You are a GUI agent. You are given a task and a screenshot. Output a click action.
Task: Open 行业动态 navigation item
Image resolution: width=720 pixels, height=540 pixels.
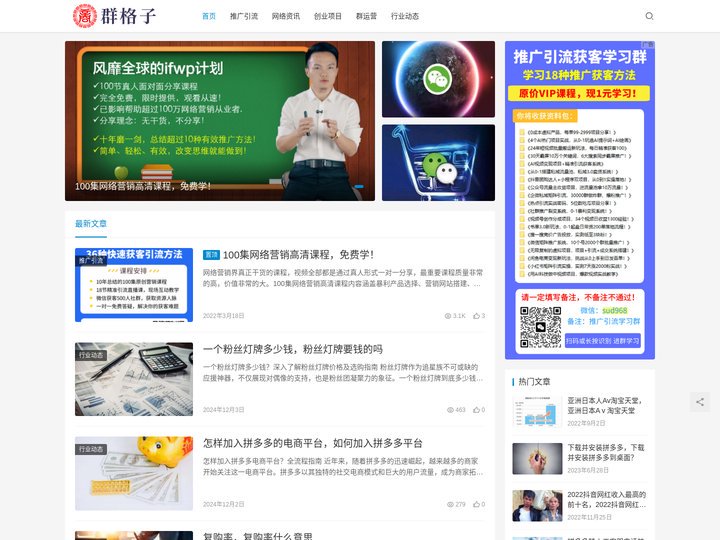coord(405,16)
